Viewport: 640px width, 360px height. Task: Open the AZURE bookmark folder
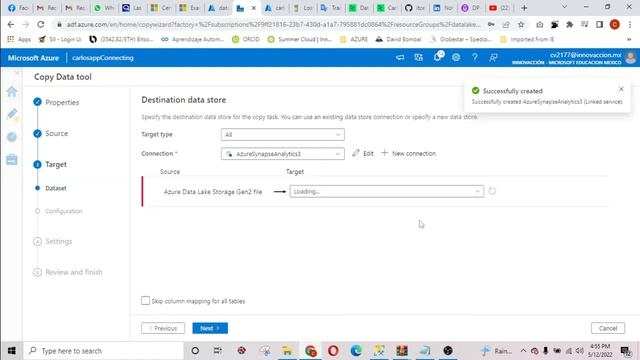click(354, 39)
